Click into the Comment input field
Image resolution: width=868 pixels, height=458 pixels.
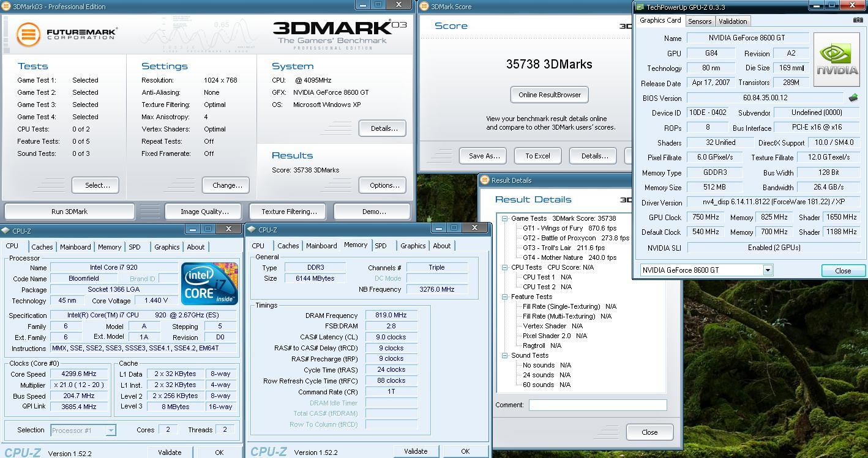pos(597,405)
